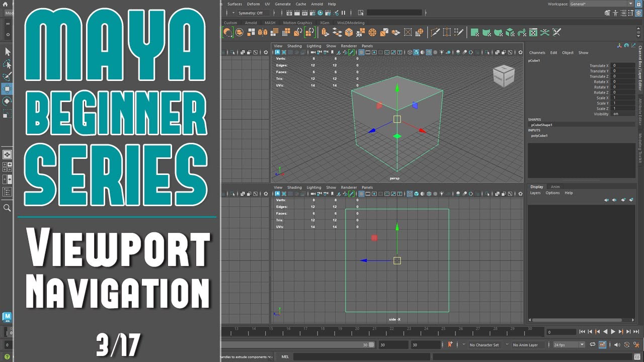Open the Workspace dropdown
This screenshot has height=362, width=644.
click(x=602, y=4)
